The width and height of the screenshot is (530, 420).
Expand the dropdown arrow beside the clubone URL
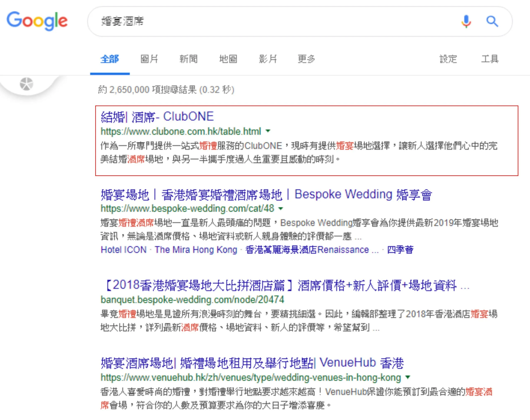click(x=268, y=131)
